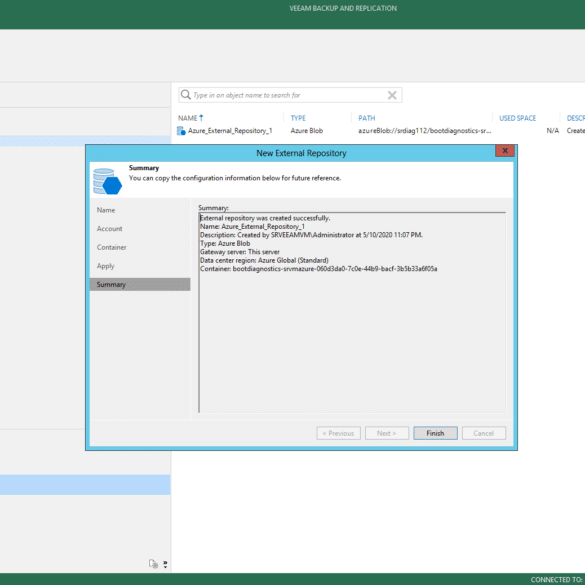Click the Cancel button in the dialog
The image size is (585, 585).
(484, 433)
